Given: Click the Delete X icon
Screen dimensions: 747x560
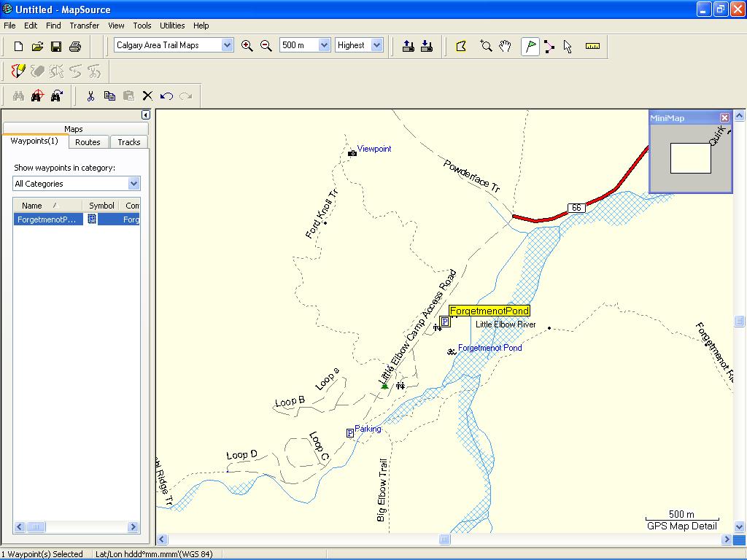Looking at the screenshot, I should (147, 96).
